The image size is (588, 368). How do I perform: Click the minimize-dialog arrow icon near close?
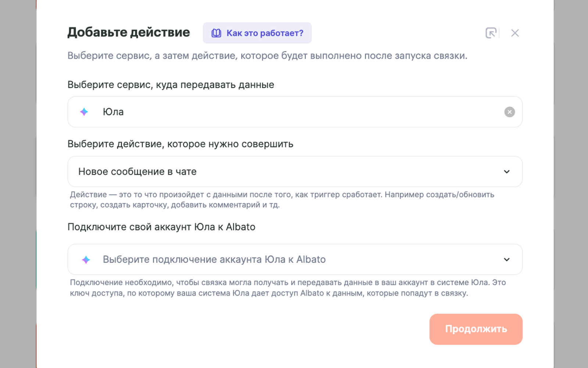(x=491, y=33)
